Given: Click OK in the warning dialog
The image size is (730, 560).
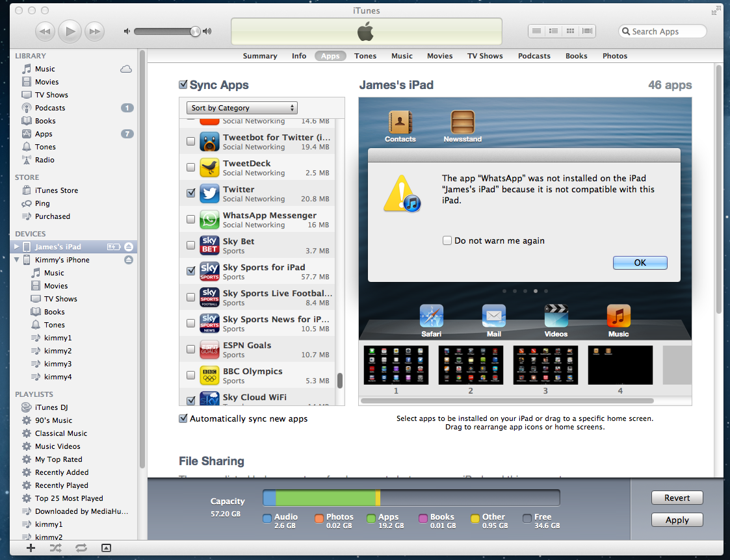Looking at the screenshot, I should 640,263.
